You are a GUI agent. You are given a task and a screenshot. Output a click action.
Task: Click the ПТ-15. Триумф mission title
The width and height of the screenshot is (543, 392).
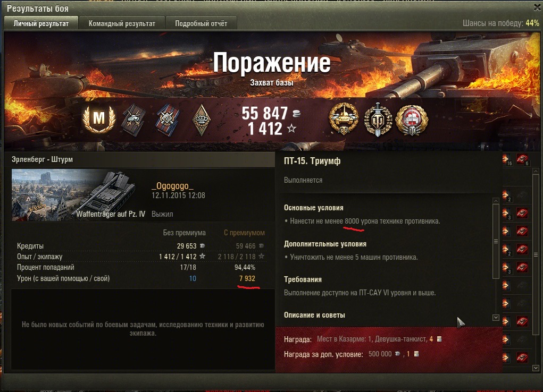(312, 161)
